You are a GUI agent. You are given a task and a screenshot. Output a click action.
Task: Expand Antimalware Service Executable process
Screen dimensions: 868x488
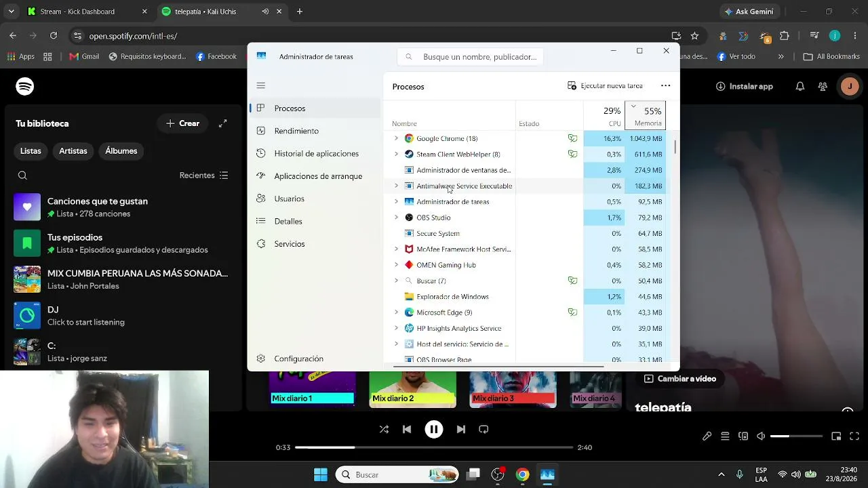point(396,186)
